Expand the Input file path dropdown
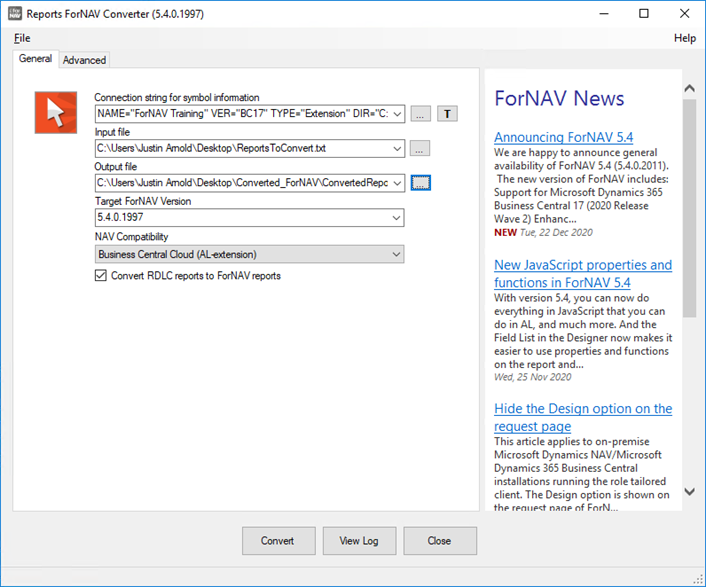 coord(397,149)
